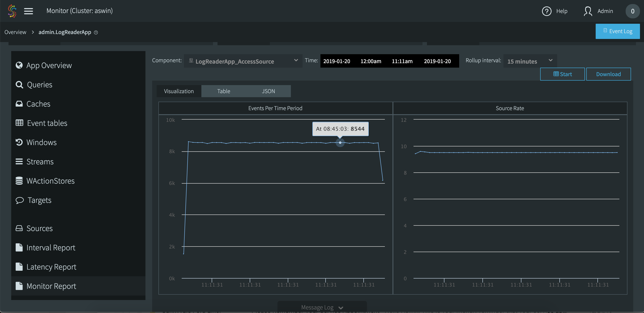Open the hamburger navigation menu

(28, 11)
